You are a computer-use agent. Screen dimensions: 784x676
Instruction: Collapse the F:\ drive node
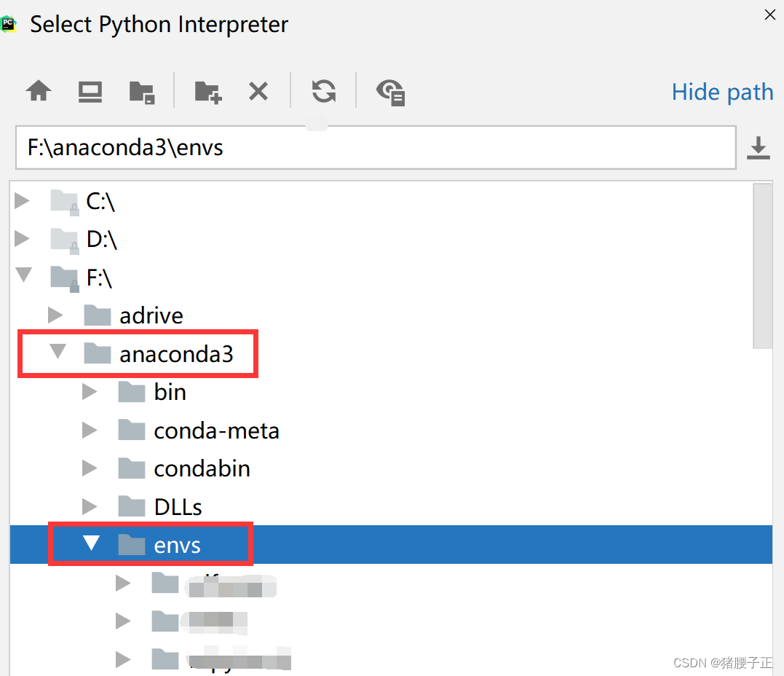(23, 275)
